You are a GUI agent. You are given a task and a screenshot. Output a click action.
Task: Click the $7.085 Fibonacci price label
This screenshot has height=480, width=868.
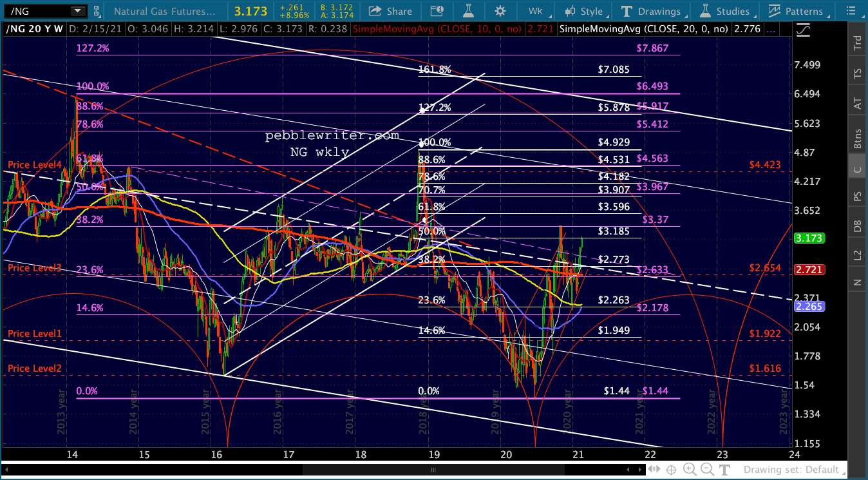(614, 69)
